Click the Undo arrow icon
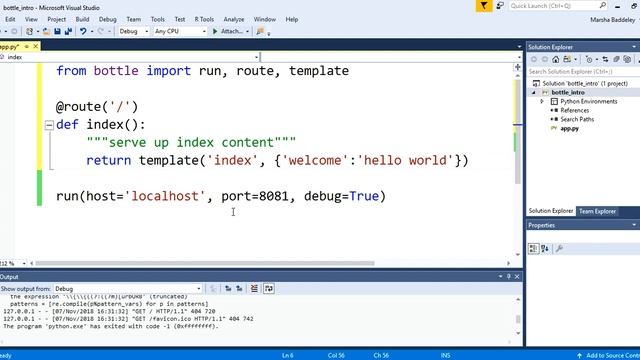 (x=83, y=31)
